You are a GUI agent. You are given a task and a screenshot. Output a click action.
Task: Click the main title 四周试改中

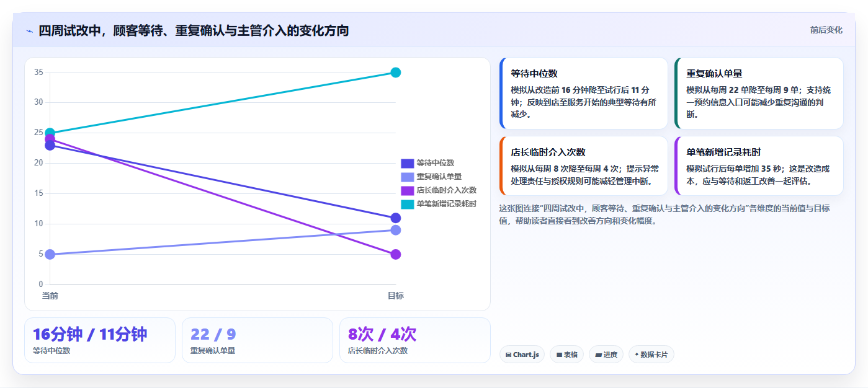[194, 30]
